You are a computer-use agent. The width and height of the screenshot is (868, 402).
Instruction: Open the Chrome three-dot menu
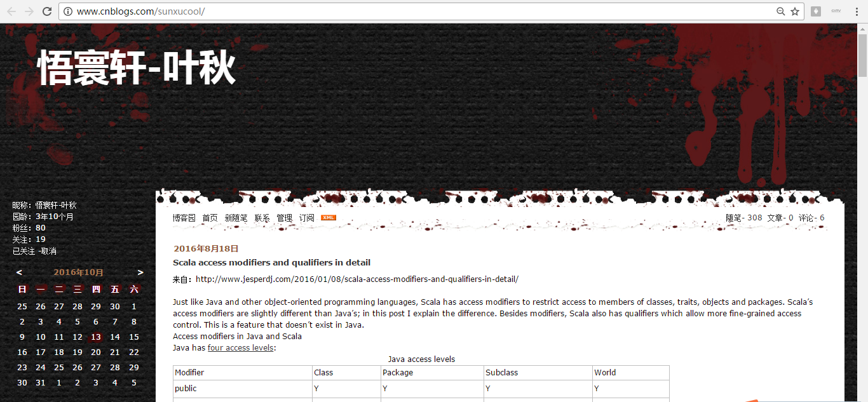(x=857, y=11)
